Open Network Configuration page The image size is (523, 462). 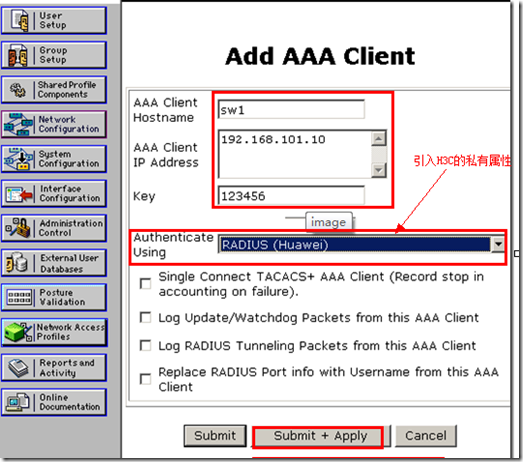tap(54, 124)
